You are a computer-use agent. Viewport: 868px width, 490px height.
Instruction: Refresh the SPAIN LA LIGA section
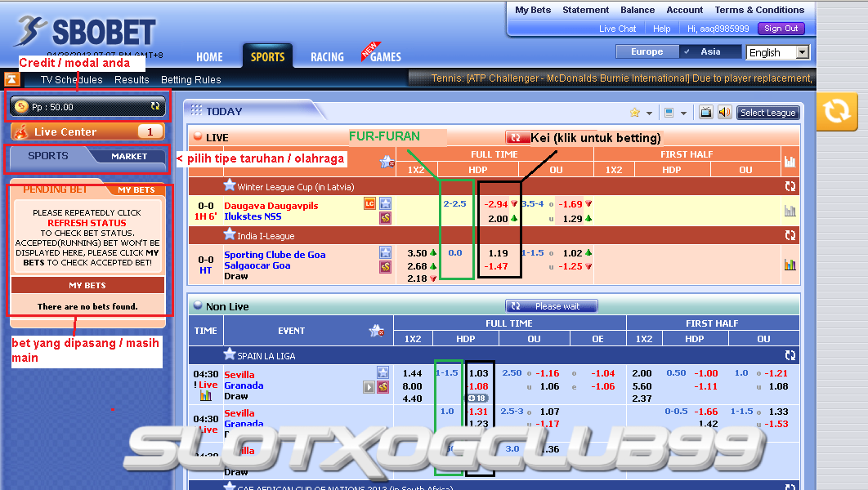click(x=790, y=355)
